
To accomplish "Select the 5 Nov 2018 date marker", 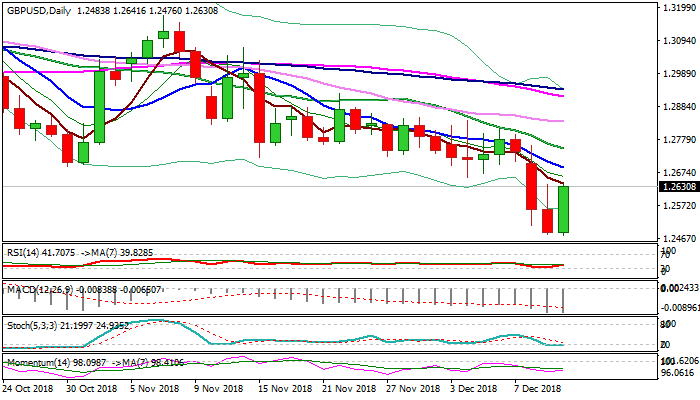I will [154, 388].
